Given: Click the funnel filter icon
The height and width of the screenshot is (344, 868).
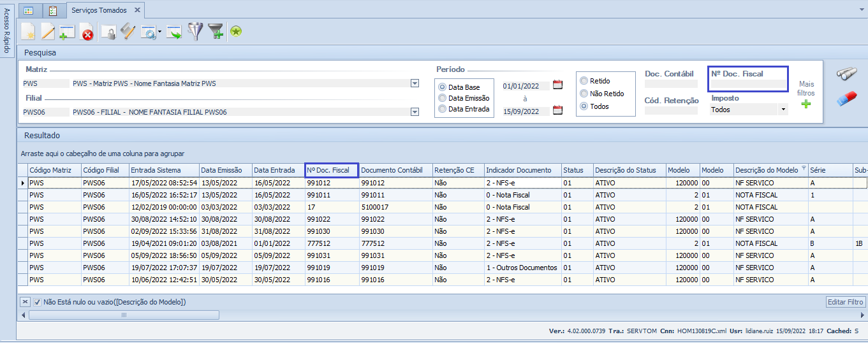Looking at the screenshot, I should [195, 31].
